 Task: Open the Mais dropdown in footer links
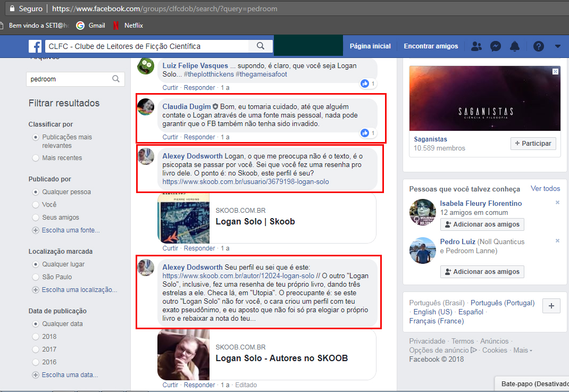pos(523,351)
